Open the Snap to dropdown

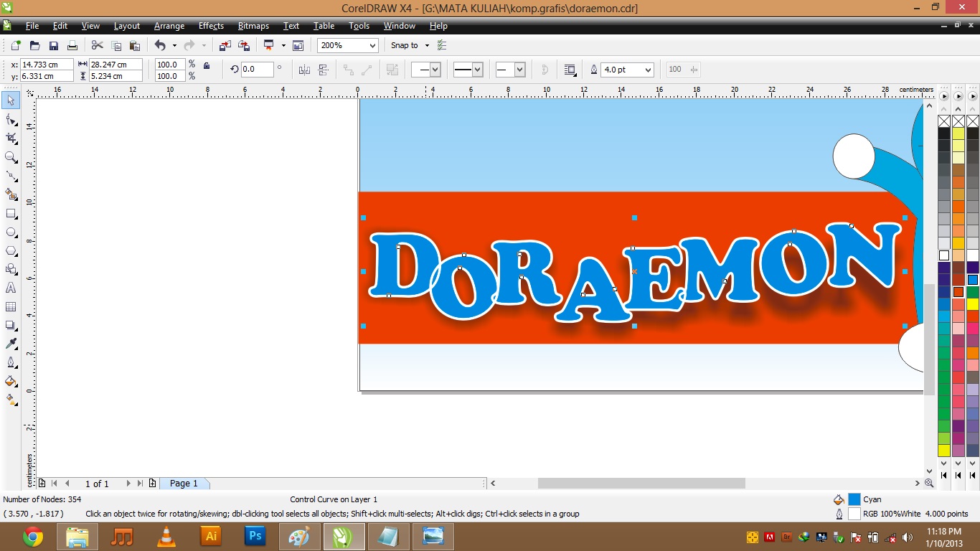coord(426,45)
